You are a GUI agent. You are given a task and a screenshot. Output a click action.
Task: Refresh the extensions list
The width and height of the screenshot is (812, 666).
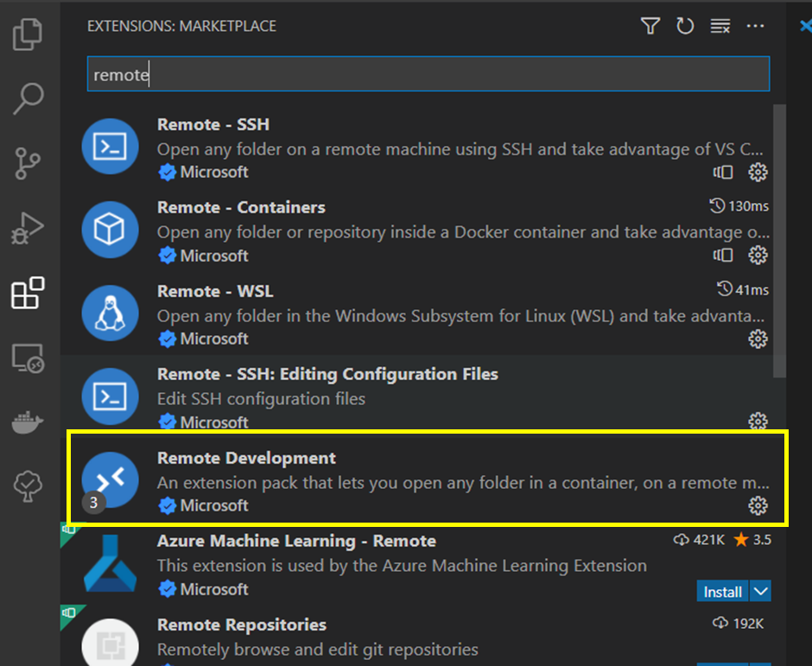[685, 26]
